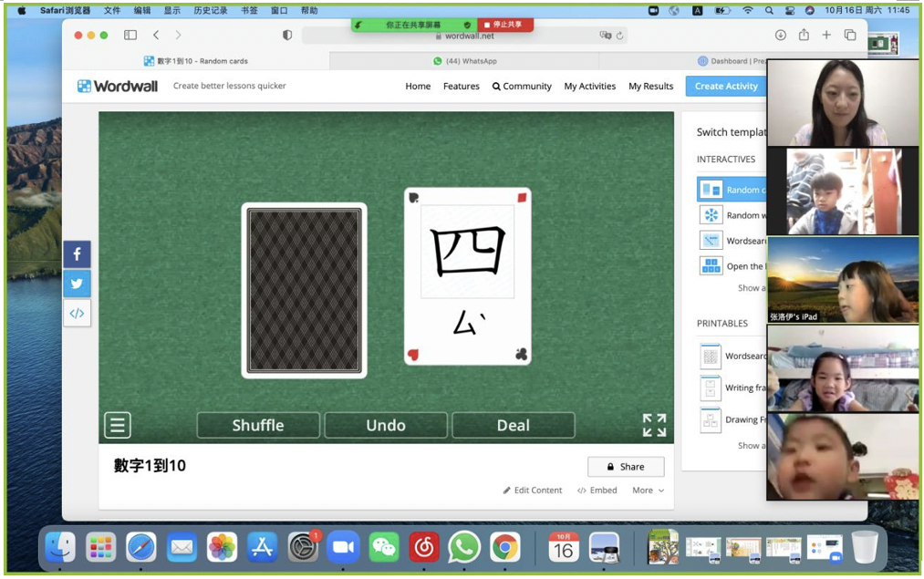Viewport: 924px width, 579px height.
Task: Open the hamburger menu in the game area
Action: [118, 425]
